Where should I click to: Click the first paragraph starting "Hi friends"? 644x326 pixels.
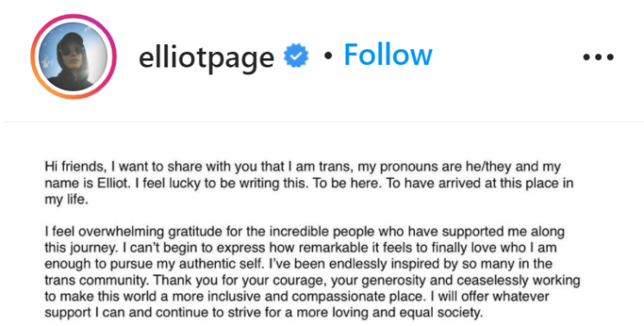(x=309, y=183)
